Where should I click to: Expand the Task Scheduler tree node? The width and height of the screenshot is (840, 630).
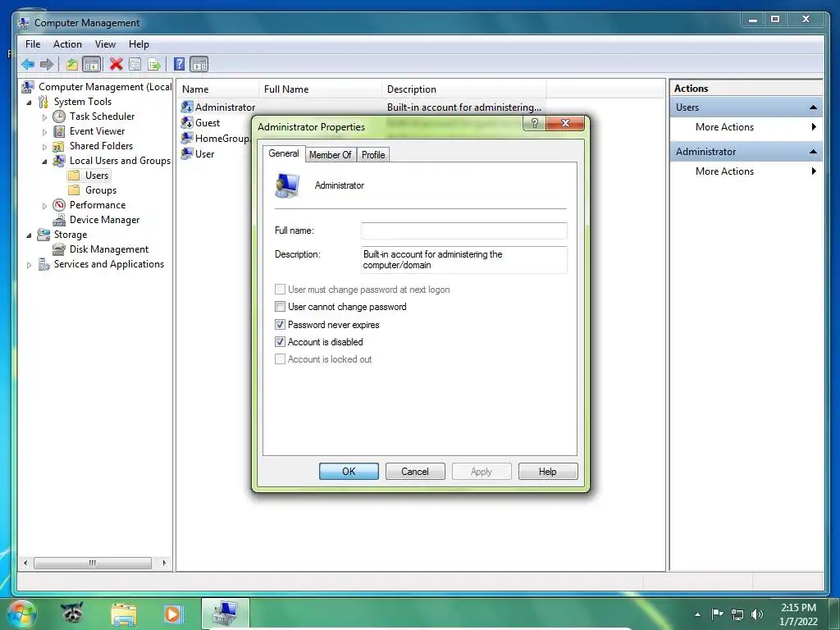(x=44, y=116)
